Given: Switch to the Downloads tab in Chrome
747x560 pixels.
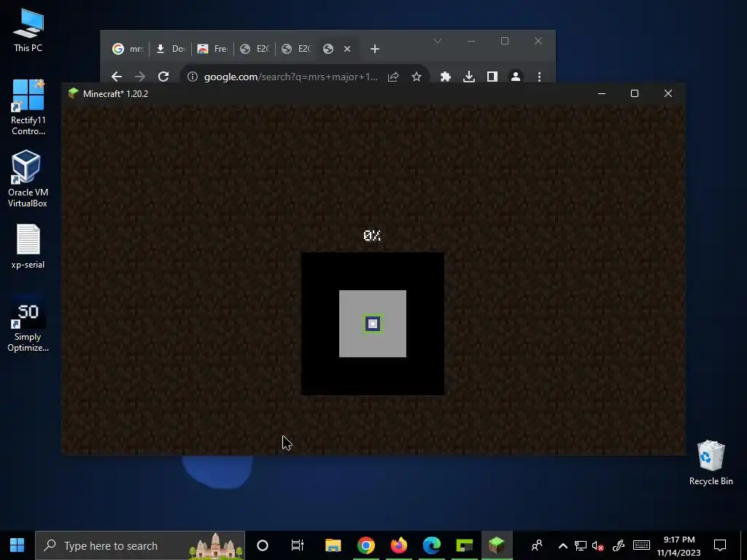Looking at the screenshot, I should pos(171,49).
